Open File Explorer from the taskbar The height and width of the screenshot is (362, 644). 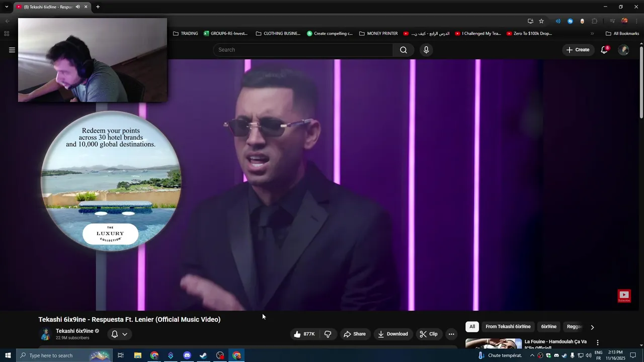click(x=137, y=355)
